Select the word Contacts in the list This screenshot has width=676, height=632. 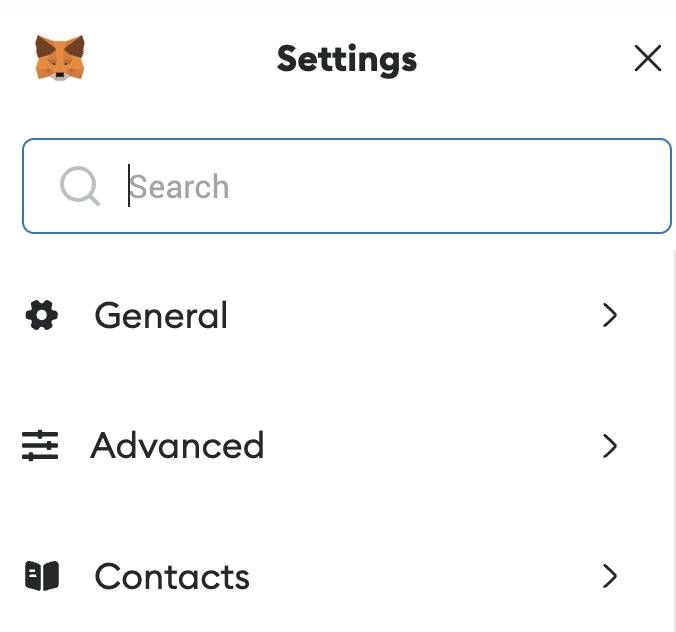click(x=172, y=576)
